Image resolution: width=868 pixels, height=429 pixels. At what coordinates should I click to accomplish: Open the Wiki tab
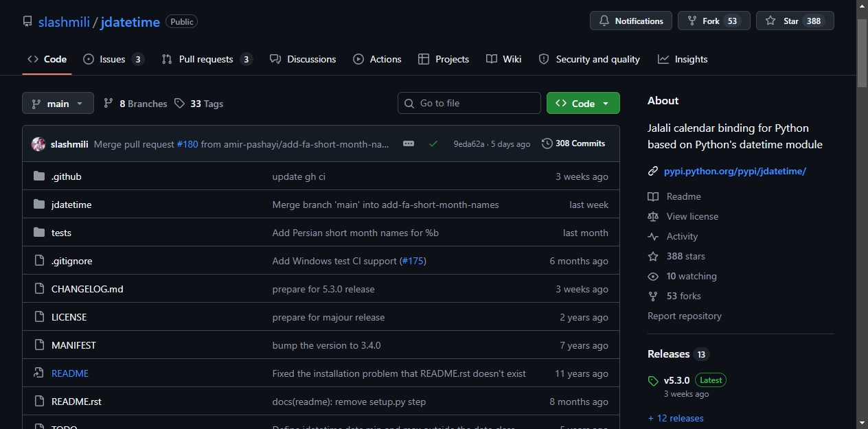[x=503, y=59]
